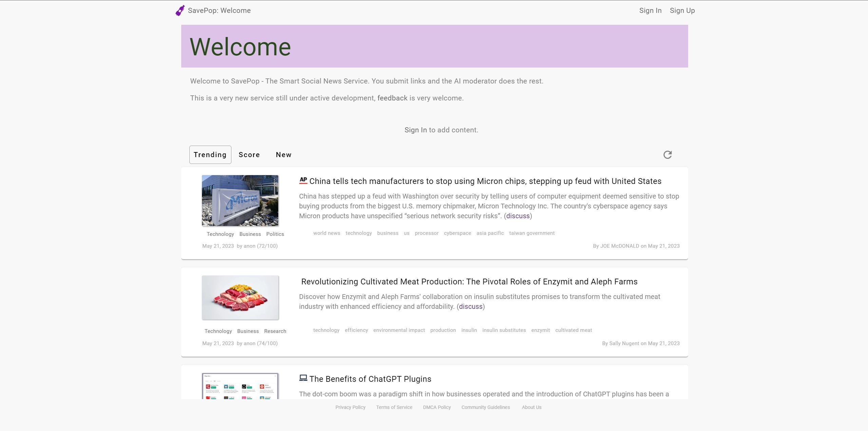This screenshot has height=431, width=868.
Task: Select the Trending tab
Action: click(x=210, y=155)
